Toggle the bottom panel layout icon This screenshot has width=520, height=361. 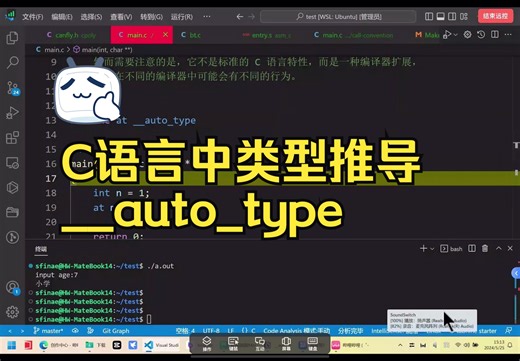pyautogui.click(x=440, y=16)
